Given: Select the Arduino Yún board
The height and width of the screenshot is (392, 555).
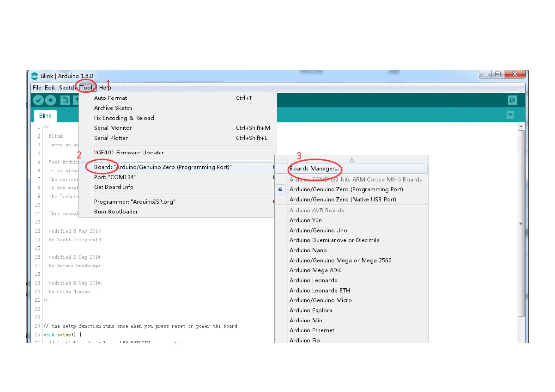Looking at the screenshot, I should tap(352, 220).
